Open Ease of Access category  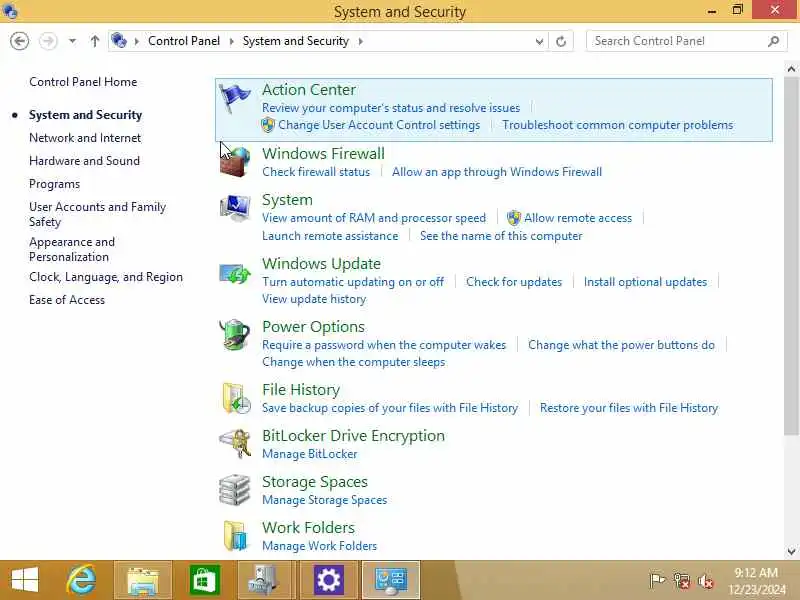coord(67,300)
